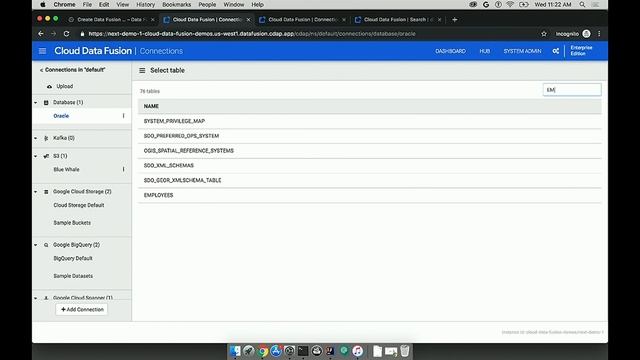Switch to Cloud Data Fusion Search tab

tap(398, 20)
